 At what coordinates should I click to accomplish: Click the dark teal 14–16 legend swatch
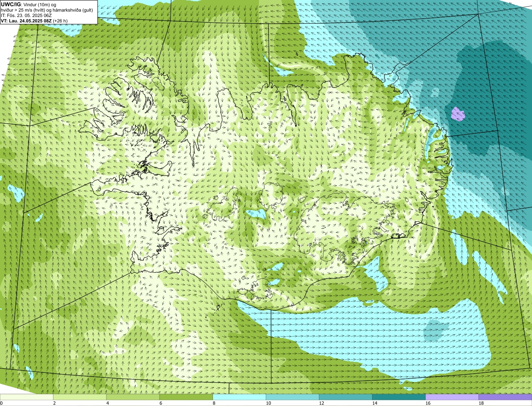pos(399,397)
